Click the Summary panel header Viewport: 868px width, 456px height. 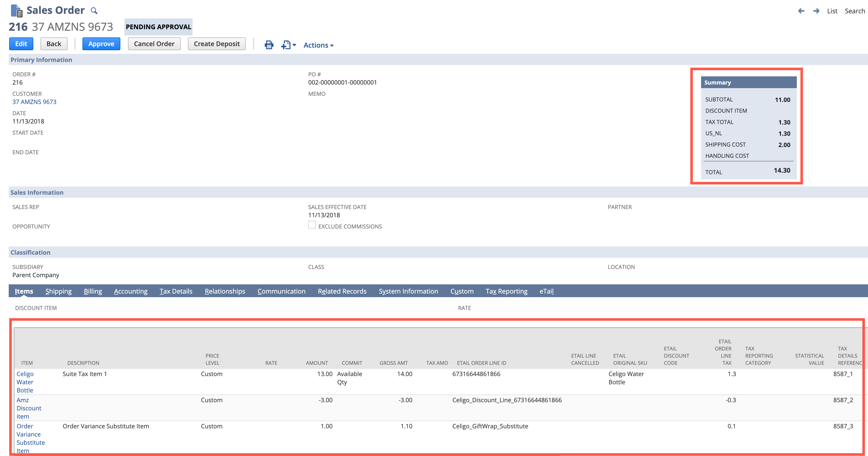coord(749,82)
